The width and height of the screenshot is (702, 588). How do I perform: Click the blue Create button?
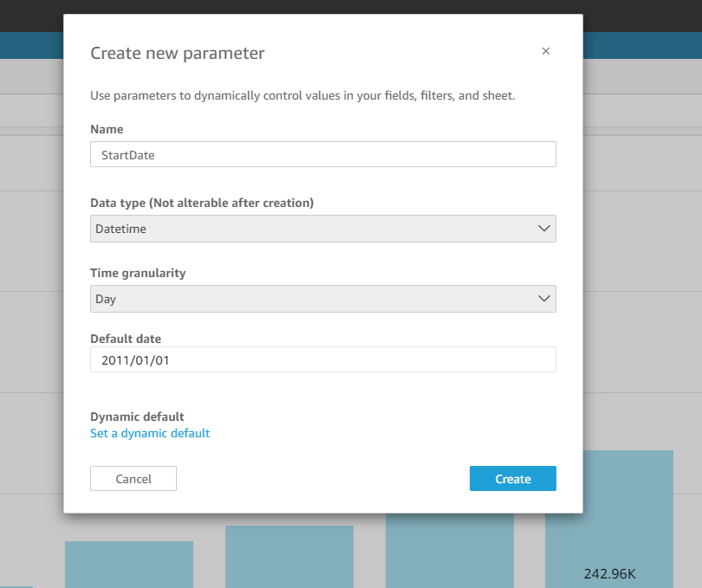point(512,478)
